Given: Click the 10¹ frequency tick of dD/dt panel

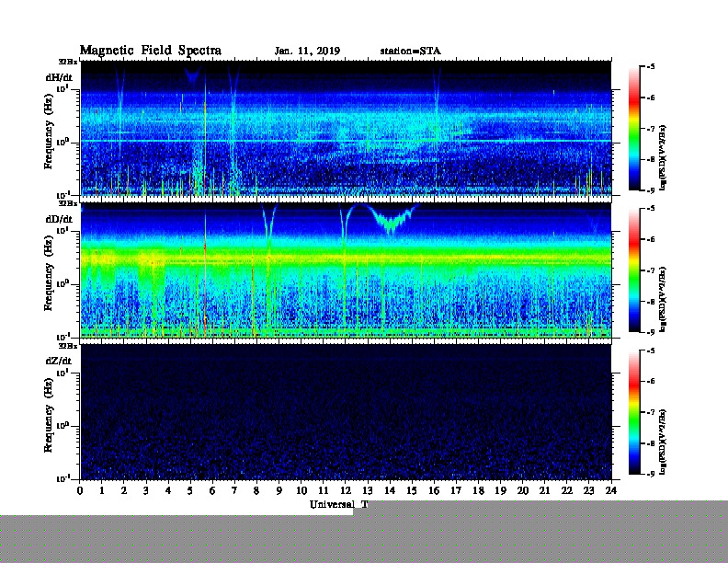Looking at the screenshot, I should point(63,231).
